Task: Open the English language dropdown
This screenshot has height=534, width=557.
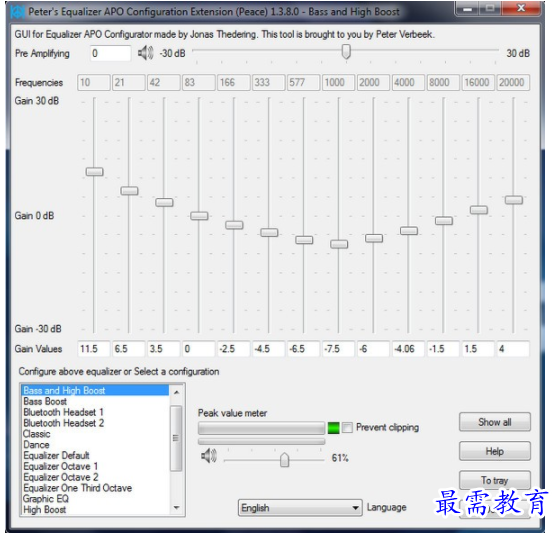Action: [x=300, y=508]
